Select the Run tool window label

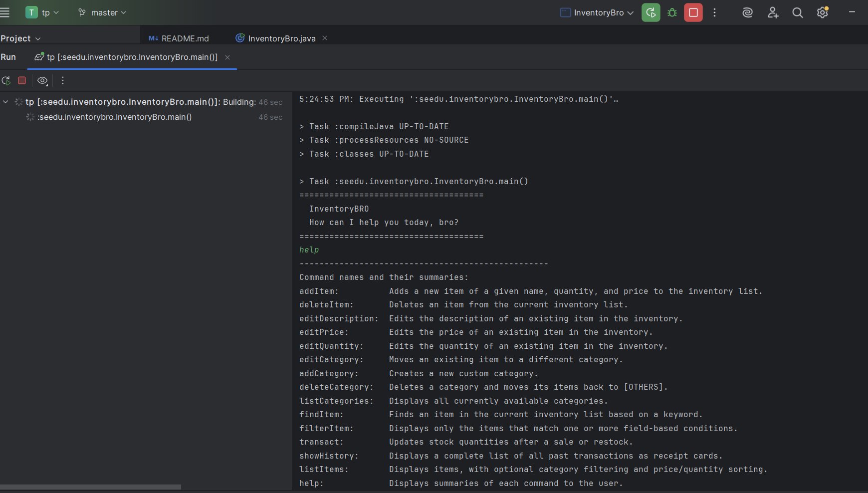coord(8,57)
